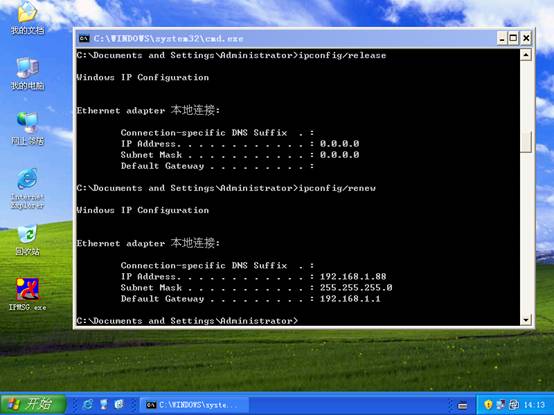Open the 回收站 (Recycle Bin) desktop icon
The image size is (554, 415).
click(28, 241)
